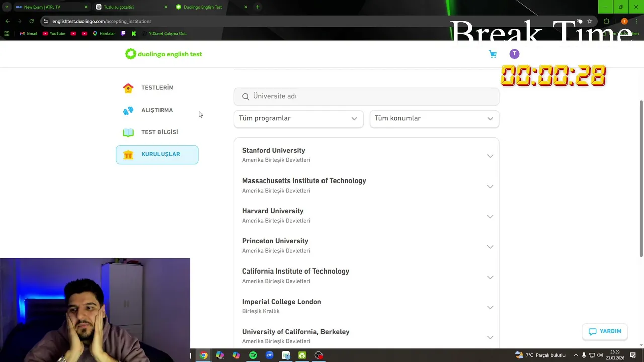Open YDS.net Çalışma Od... bookmark
This screenshot has width=644, height=362.
(x=165, y=34)
